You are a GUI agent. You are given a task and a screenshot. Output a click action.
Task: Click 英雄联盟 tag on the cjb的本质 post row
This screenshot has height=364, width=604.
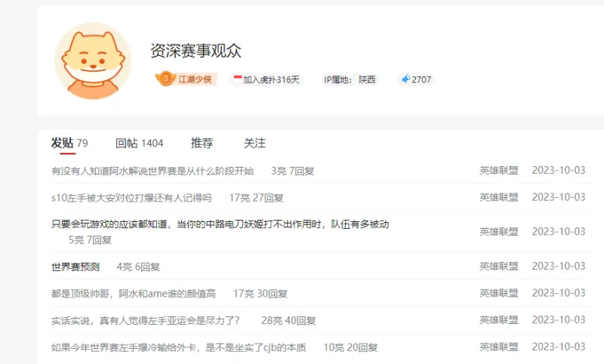(x=499, y=347)
